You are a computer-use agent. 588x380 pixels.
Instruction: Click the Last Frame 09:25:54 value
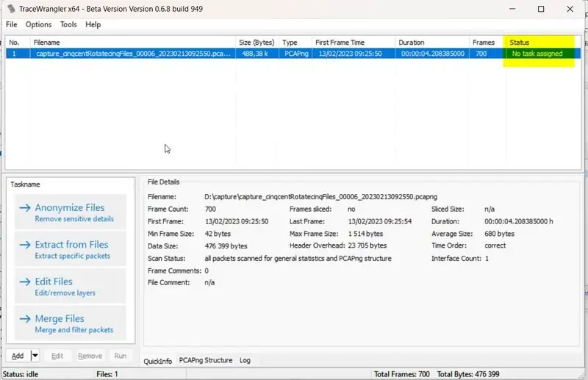point(380,221)
